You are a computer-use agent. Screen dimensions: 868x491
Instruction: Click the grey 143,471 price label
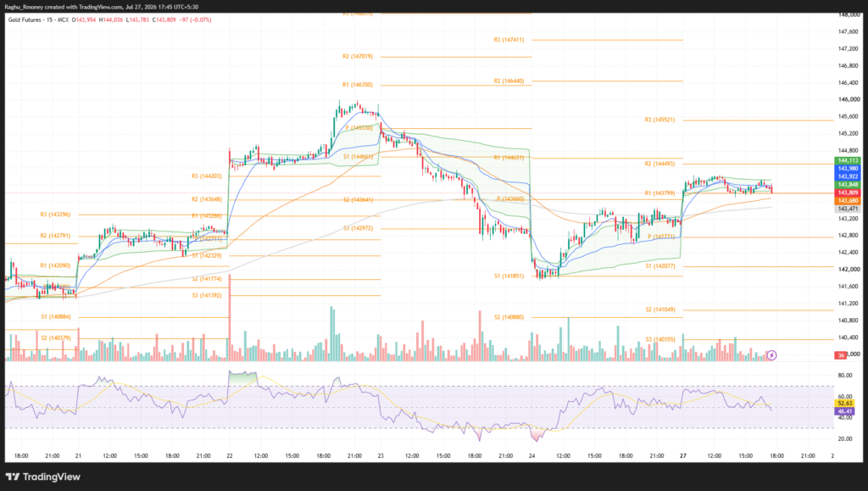pyautogui.click(x=848, y=209)
